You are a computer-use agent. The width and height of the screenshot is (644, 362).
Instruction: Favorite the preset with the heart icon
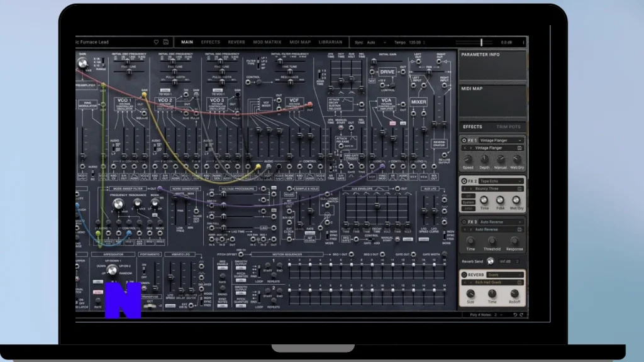click(x=156, y=42)
